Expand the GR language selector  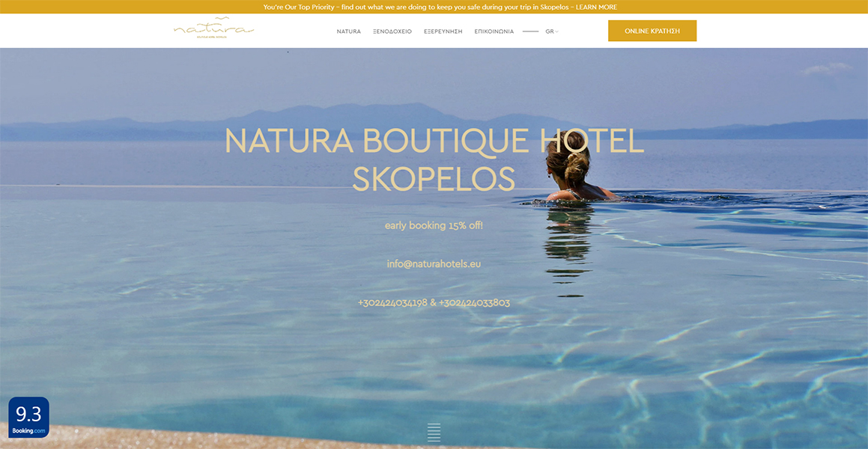(552, 31)
